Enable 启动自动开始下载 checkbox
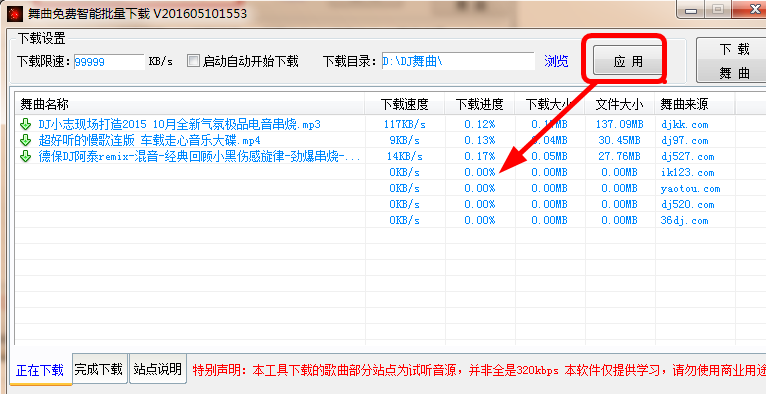Viewport: 766px width, 394px height. pos(194,61)
